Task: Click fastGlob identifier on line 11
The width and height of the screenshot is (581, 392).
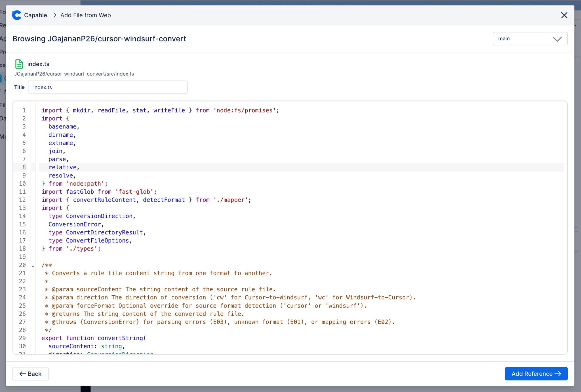Action: (x=80, y=192)
